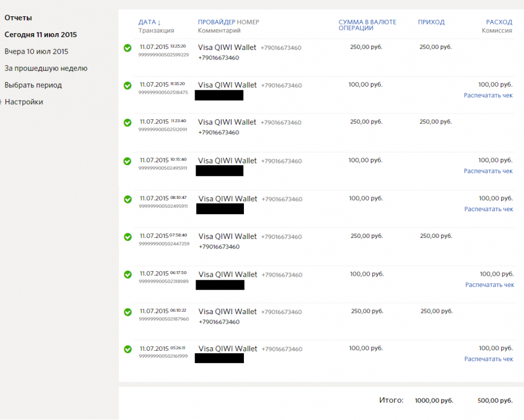Screen dimensions: 524x420
Task: Select green checkmark next to 06:17:50 transaction
Action: point(128,275)
